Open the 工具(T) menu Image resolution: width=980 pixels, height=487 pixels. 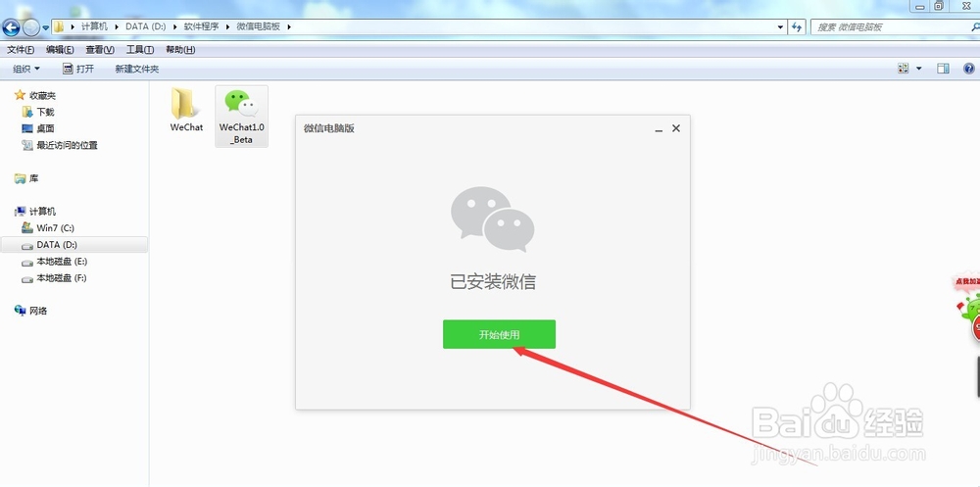click(x=140, y=49)
